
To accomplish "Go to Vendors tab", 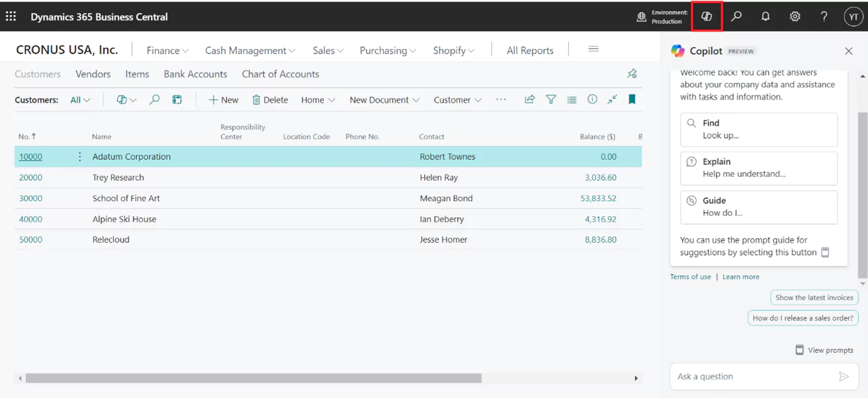I will 93,74.
